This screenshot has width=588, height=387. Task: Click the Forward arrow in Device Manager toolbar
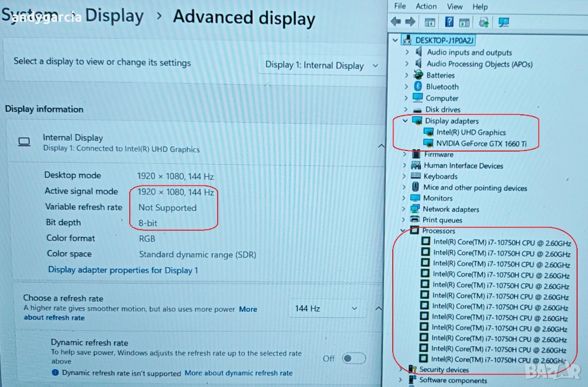(410, 22)
